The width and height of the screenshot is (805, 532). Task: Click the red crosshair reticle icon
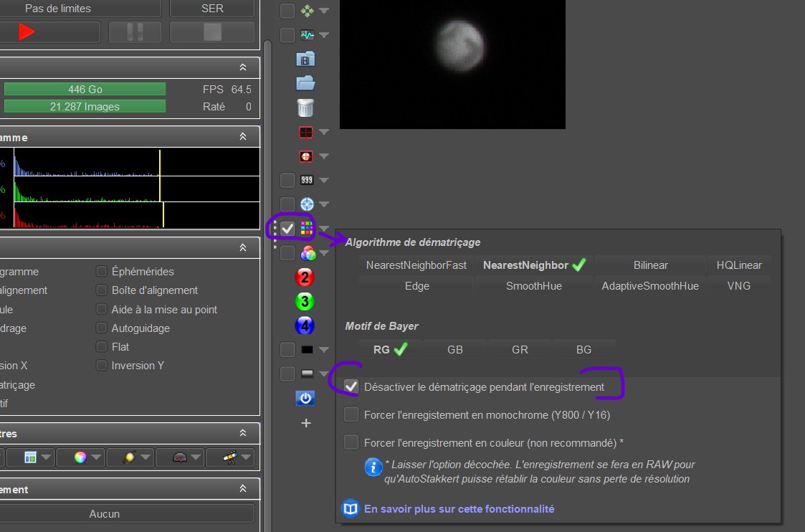tap(306, 132)
